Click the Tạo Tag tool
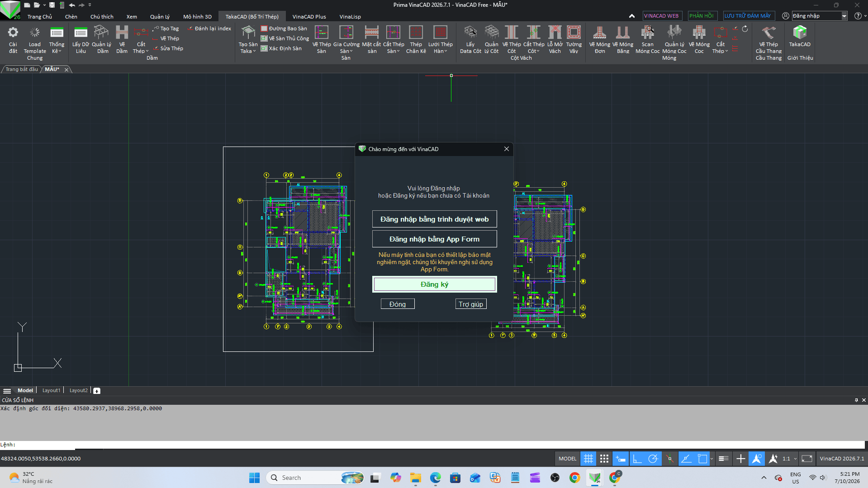This screenshot has height=488, width=868. tap(166, 28)
